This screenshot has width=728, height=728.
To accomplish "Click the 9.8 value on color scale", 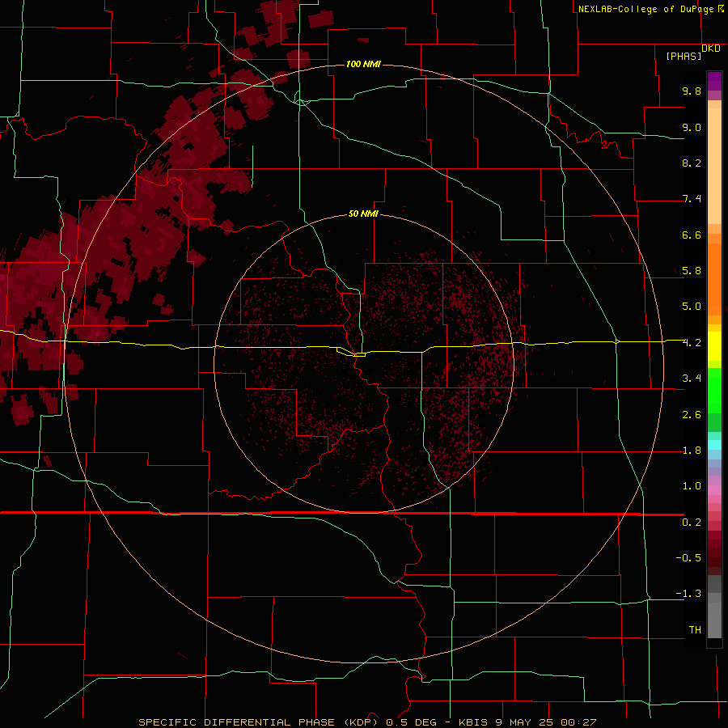I will click(692, 91).
